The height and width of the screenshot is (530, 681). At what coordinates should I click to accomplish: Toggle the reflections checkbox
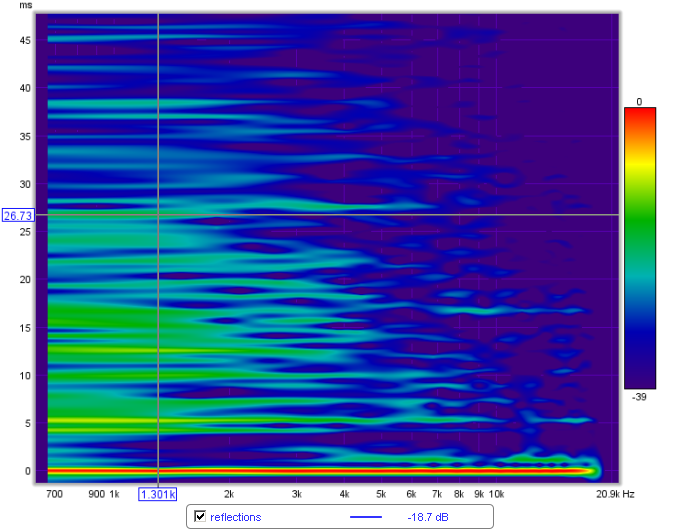200,516
